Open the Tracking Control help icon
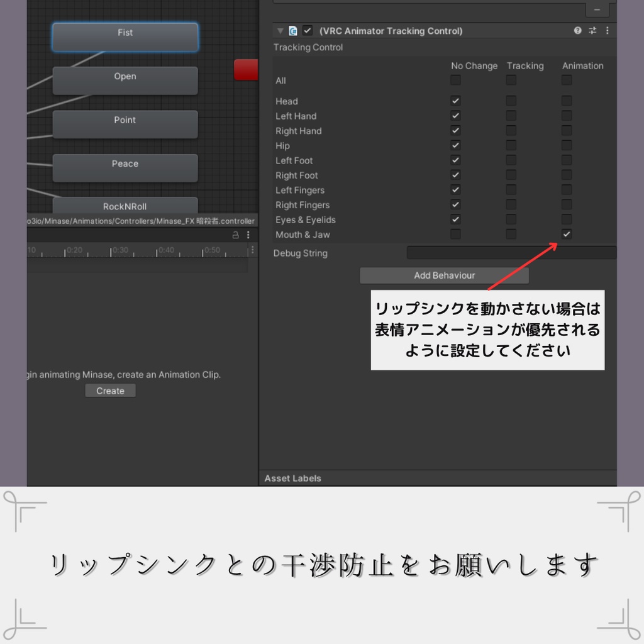The width and height of the screenshot is (644, 644). pyautogui.click(x=577, y=30)
